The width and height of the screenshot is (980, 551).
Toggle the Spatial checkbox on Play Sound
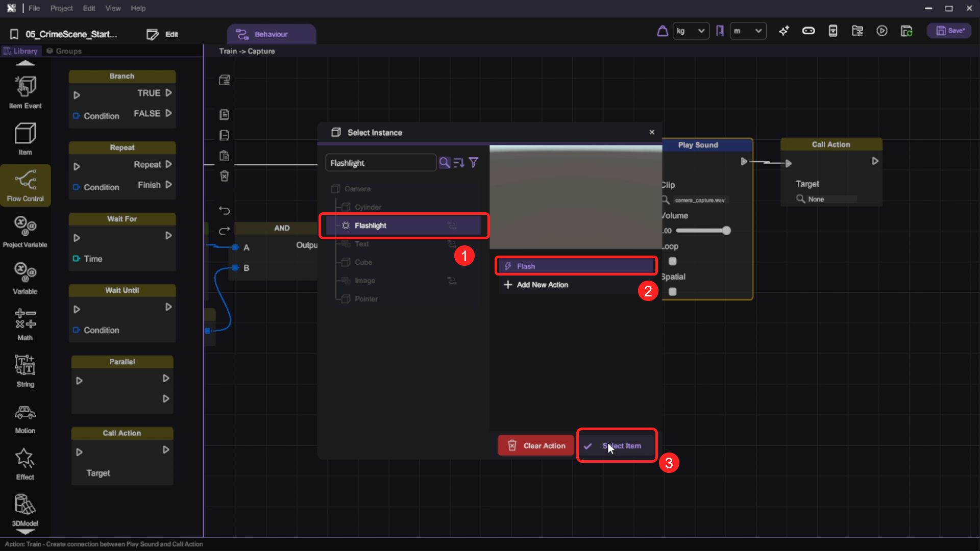click(673, 292)
